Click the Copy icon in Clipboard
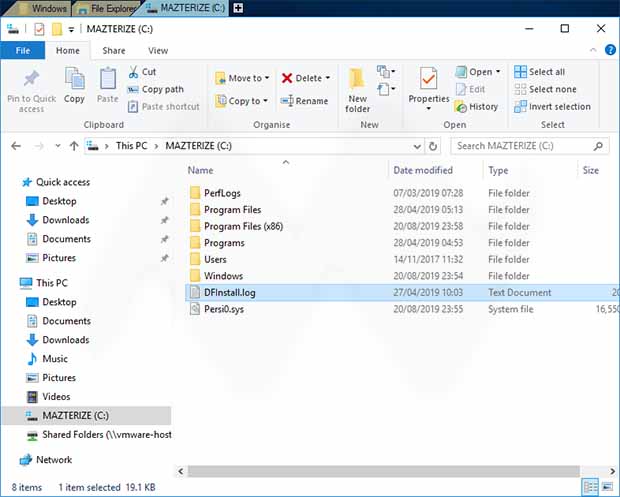Image resolution: width=620 pixels, height=497 pixels. [x=74, y=78]
